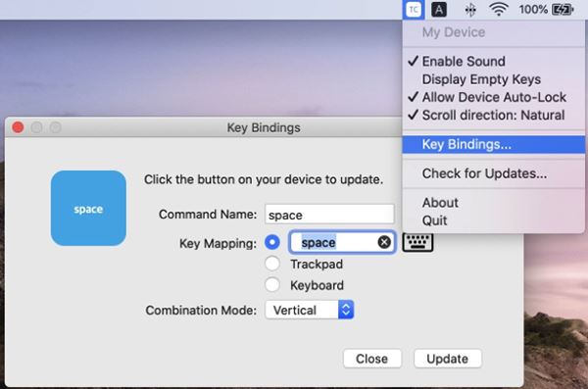
Task: Click the Close button in dialog
Action: tap(372, 359)
